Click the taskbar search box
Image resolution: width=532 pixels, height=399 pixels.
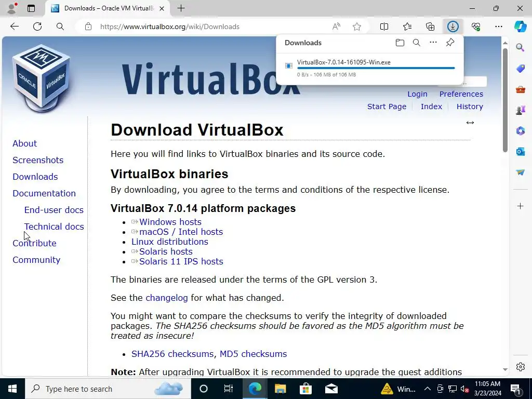108,389
